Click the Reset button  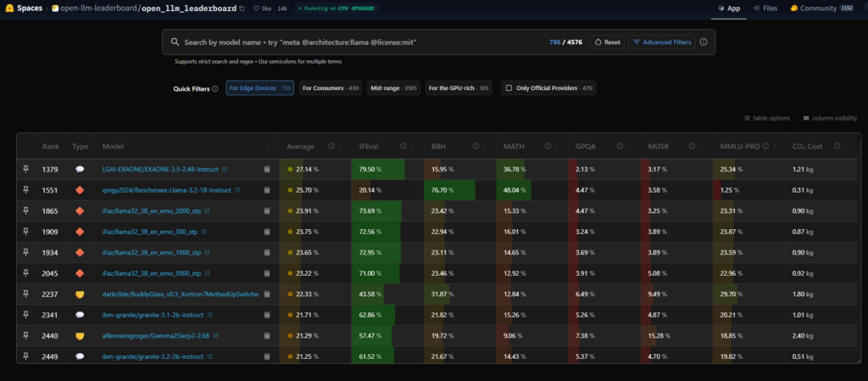point(607,42)
